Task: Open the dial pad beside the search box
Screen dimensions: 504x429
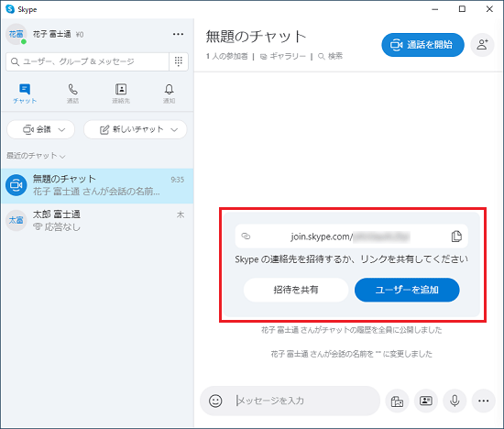Action: (x=179, y=61)
